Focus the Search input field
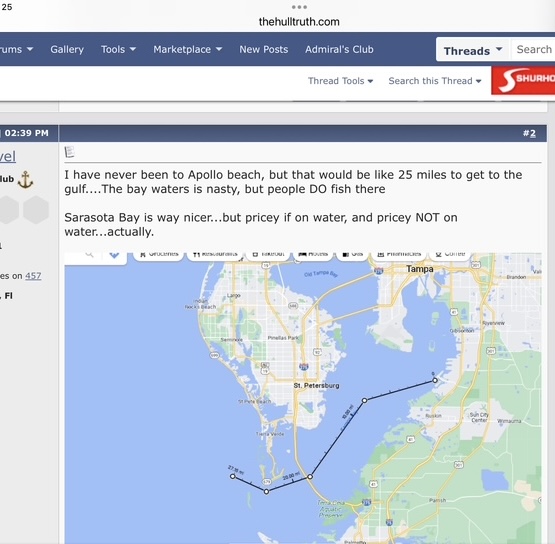This screenshot has height=544, width=555. (534, 50)
